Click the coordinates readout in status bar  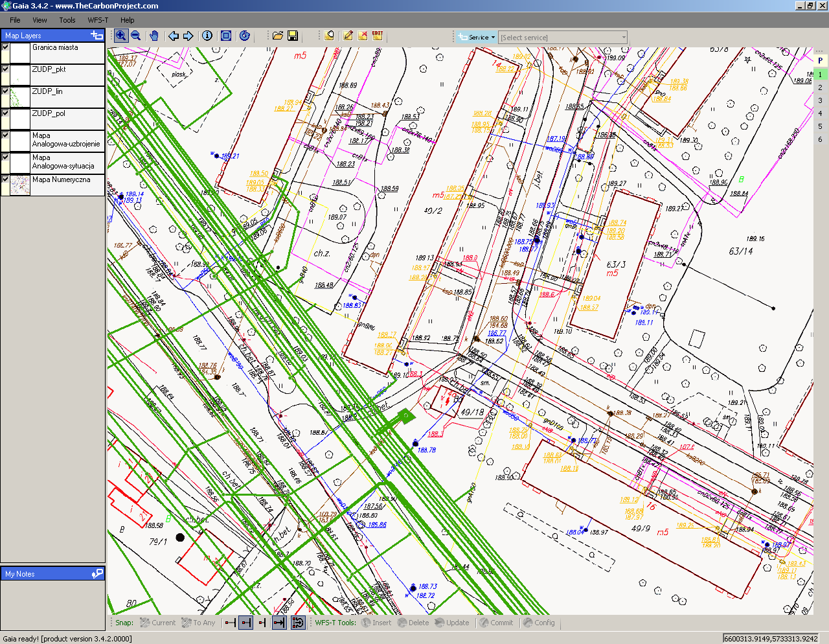point(771,639)
